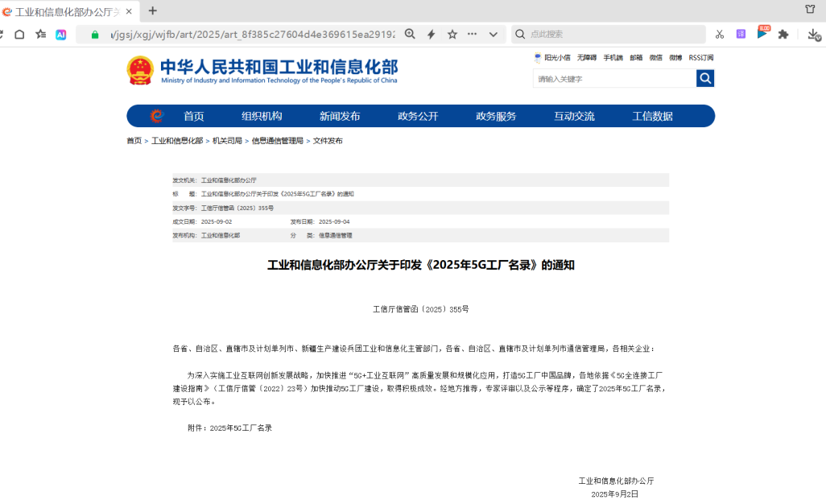Open the browser downloads icon
Screen dimensions: 826x504
(x=813, y=35)
